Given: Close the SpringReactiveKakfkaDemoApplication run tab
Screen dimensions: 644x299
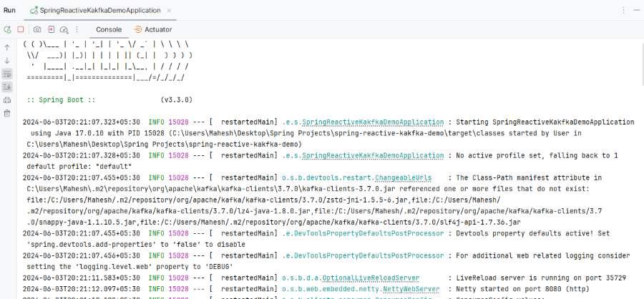Looking at the screenshot, I should coord(169,10).
